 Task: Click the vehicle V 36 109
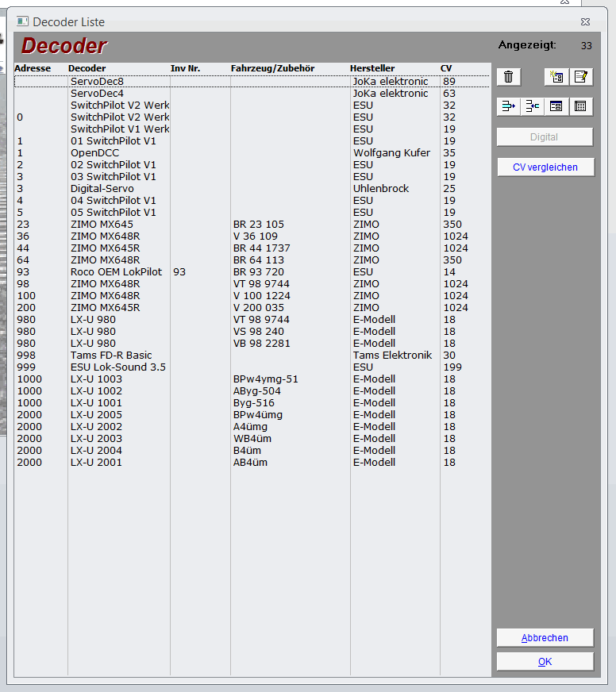(x=256, y=236)
